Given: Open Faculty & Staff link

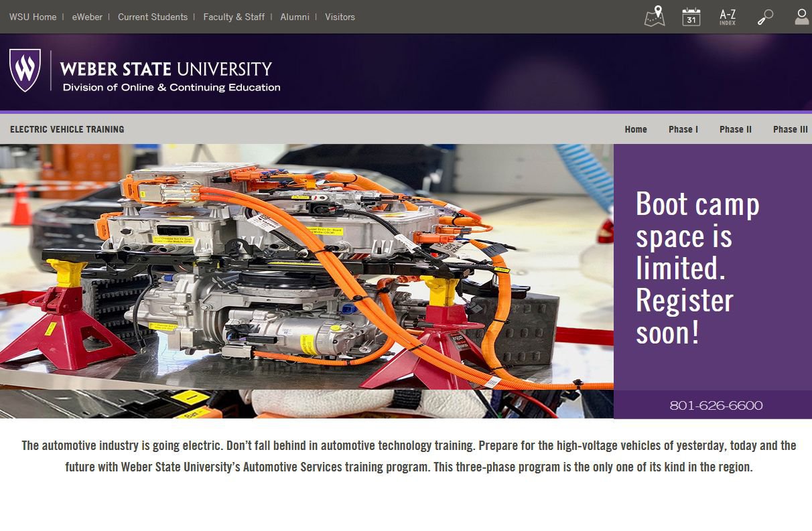Looking at the screenshot, I should (x=234, y=17).
